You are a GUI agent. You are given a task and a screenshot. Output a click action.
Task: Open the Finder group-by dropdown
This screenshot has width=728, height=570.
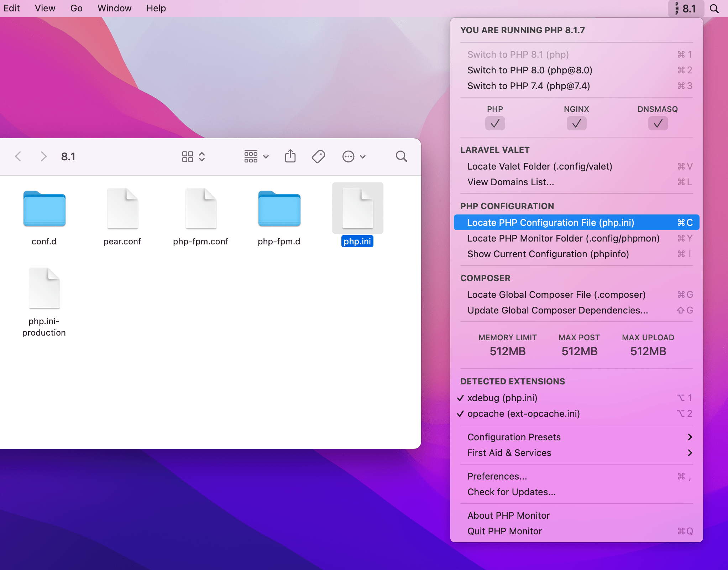256,156
